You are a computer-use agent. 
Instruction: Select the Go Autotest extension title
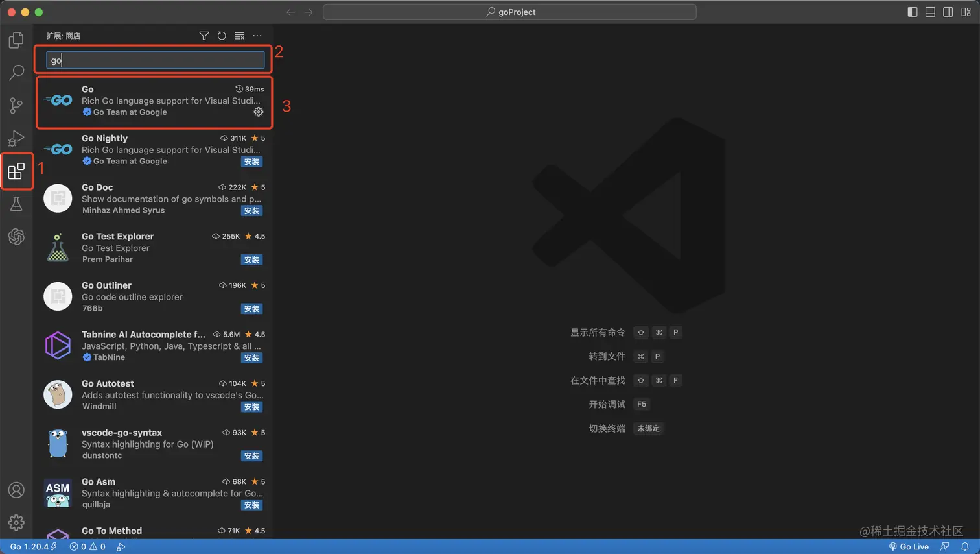tap(108, 384)
